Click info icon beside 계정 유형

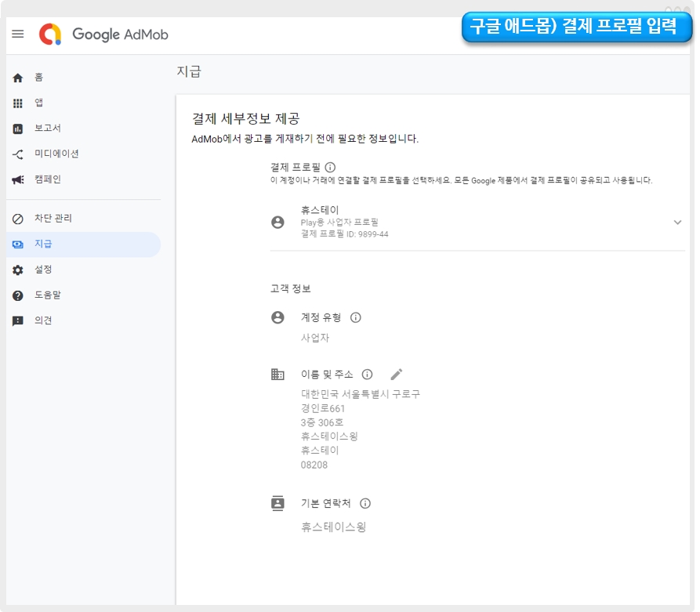pos(356,317)
